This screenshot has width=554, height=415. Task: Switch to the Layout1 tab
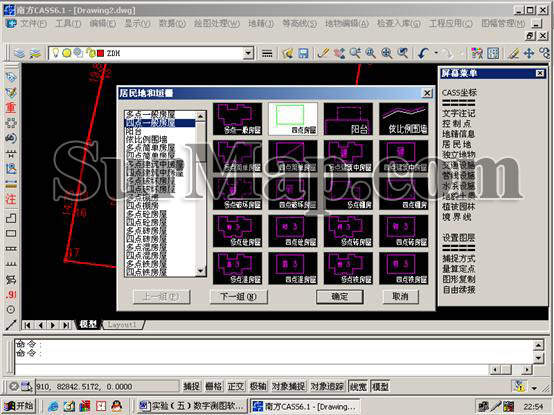pyautogui.click(x=122, y=325)
